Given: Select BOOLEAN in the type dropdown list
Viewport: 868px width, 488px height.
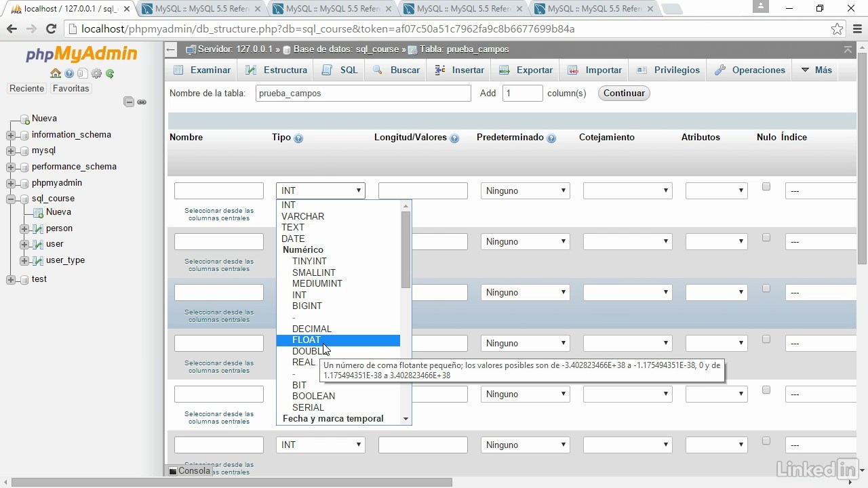Looking at the screenshot, I should (x=338, y=396).
